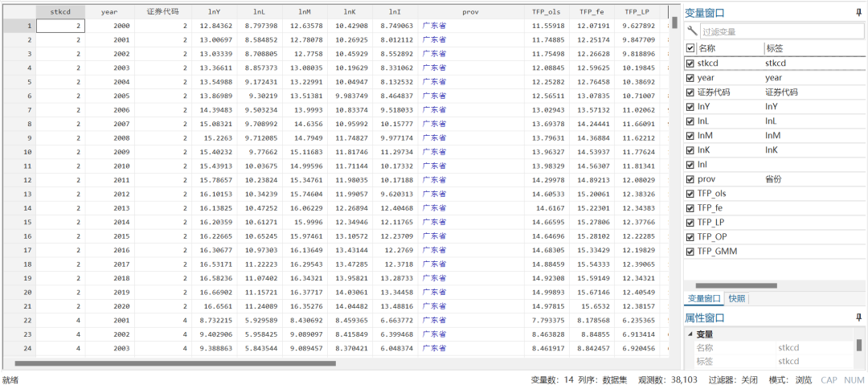Viewport: 868px width, 385px height.
Task: Click lnI cell 12.40468
Action: [x=395, y=207]
